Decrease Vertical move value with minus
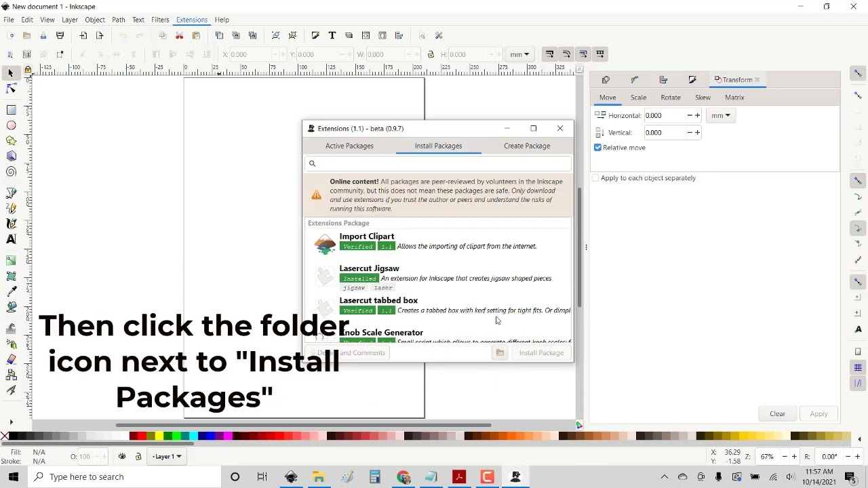Viewport: 868px width, 488px height. [x=690, y=133]
